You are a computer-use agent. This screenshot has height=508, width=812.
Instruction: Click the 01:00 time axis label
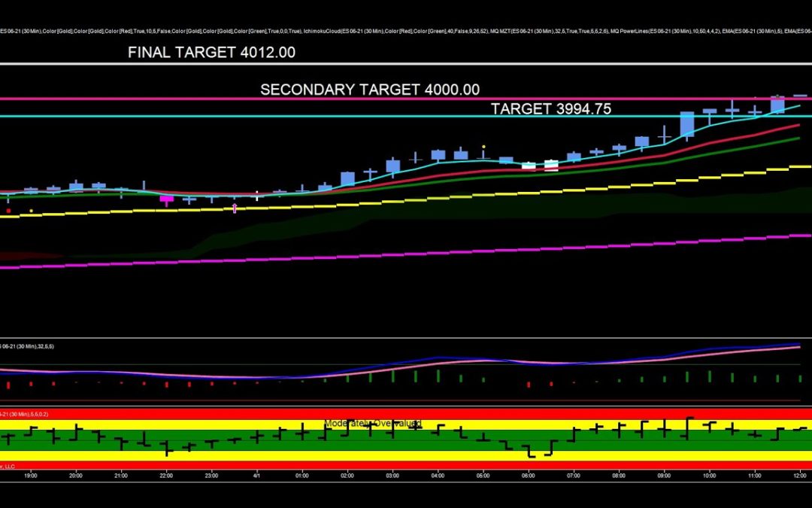coord(302,476)
